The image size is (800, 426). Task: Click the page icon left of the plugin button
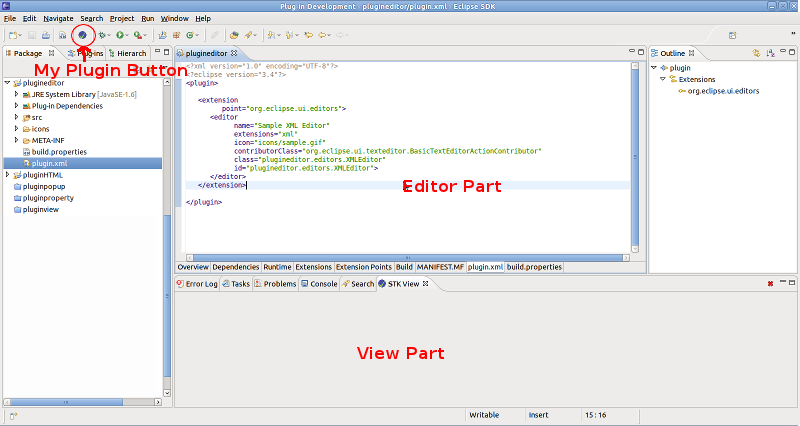(62, 35)
